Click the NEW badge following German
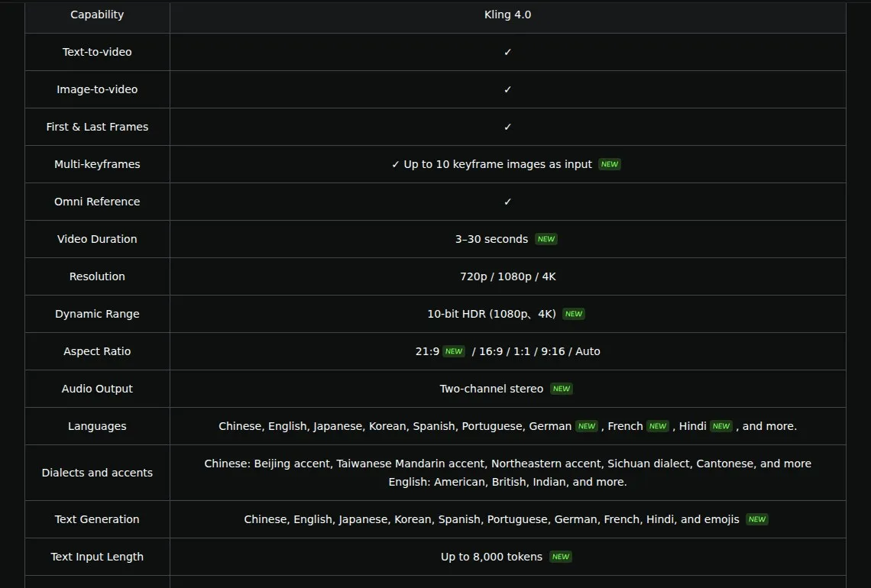Screen dimensions: 871x588 point(587,426)
